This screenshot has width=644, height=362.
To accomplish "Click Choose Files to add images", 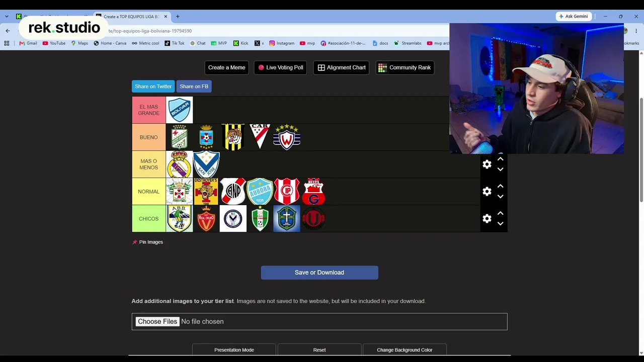I will tap(157, 321).
